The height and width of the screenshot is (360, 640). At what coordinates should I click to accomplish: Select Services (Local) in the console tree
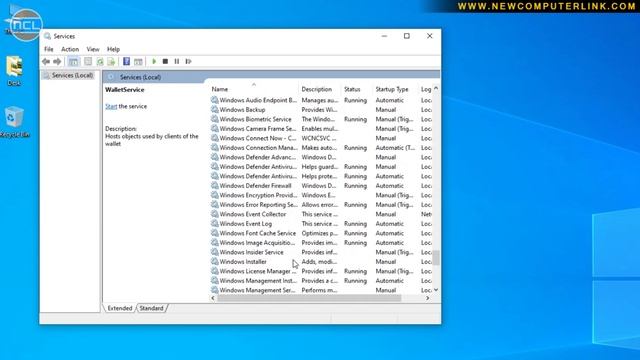(72, 75)
